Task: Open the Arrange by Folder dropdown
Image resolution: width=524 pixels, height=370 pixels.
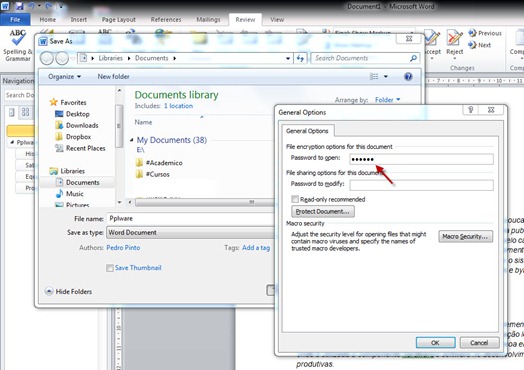Action: pyautogui.click(x=387, y=100)
